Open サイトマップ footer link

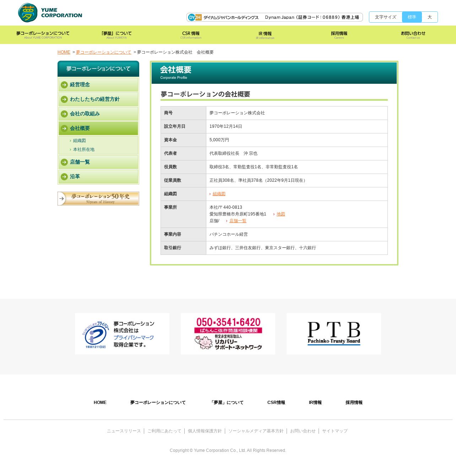335,431
